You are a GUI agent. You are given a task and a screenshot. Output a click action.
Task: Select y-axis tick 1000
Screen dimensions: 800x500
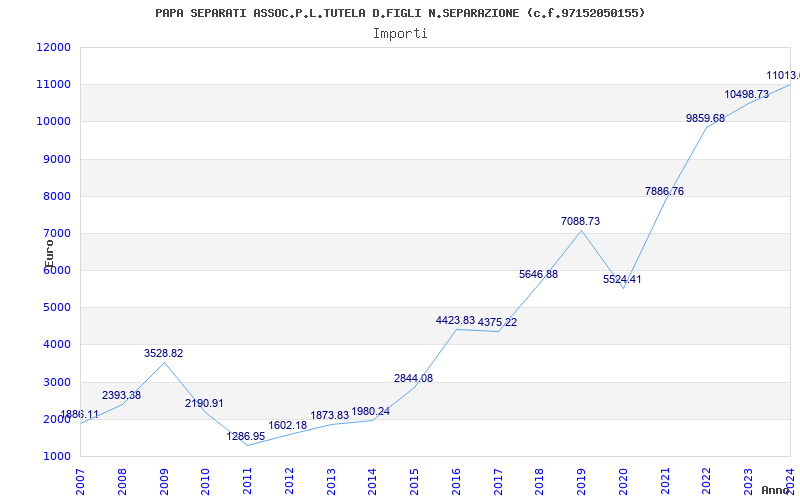point(56,456)
